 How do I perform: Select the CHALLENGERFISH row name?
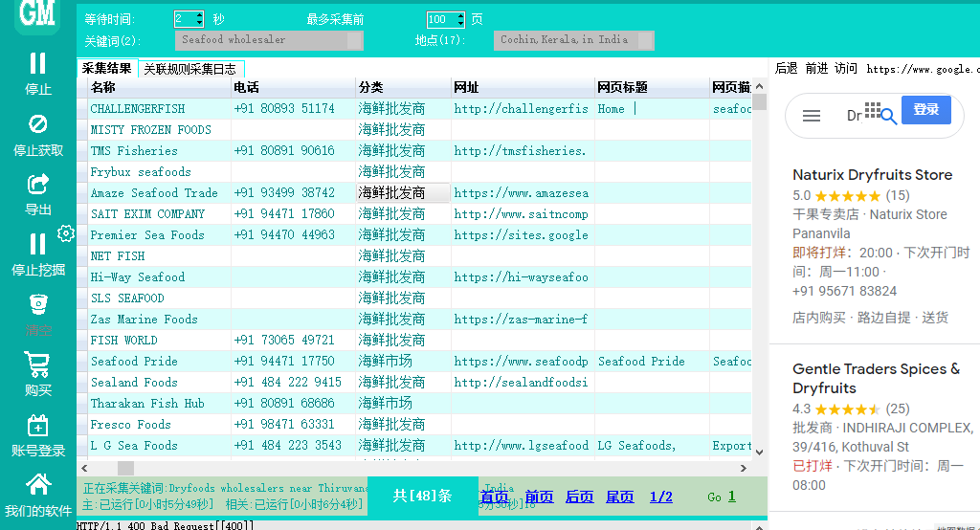[138, 109]
